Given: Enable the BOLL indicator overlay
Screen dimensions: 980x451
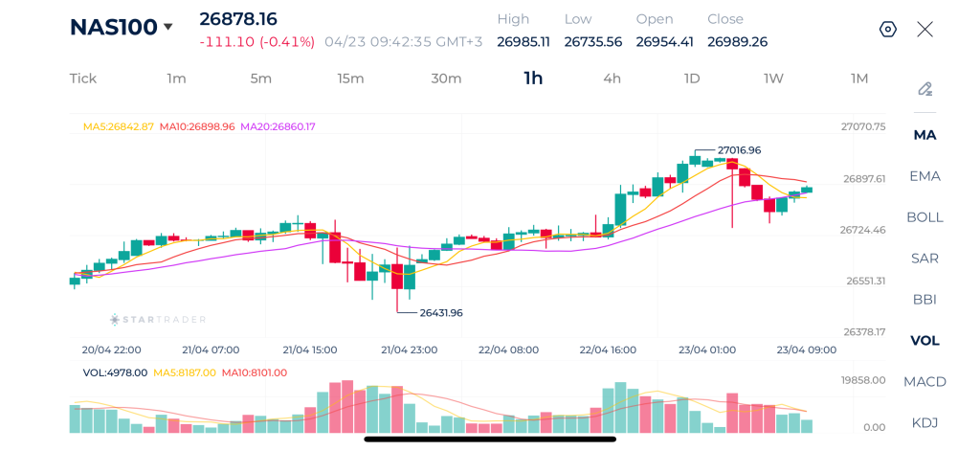Looking at the screenshot, I should click(924, 217).
